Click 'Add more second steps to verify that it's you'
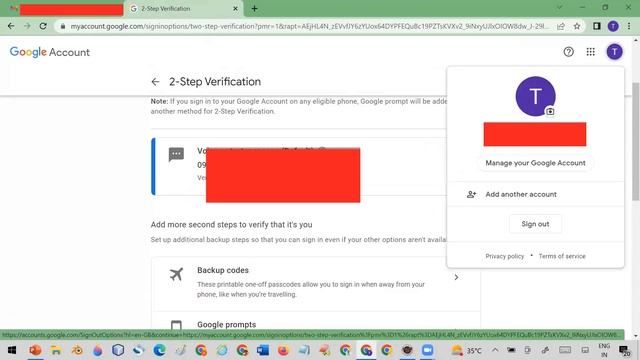The width and height of the screenshot is (640, 360). [x=231, y=224]
